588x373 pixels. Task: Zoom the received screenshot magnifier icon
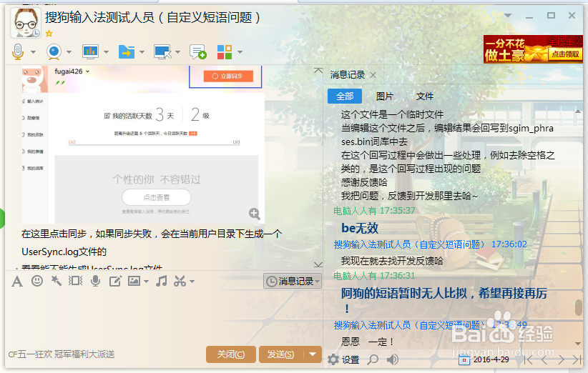pyautogui.click(x=255, y=214)
